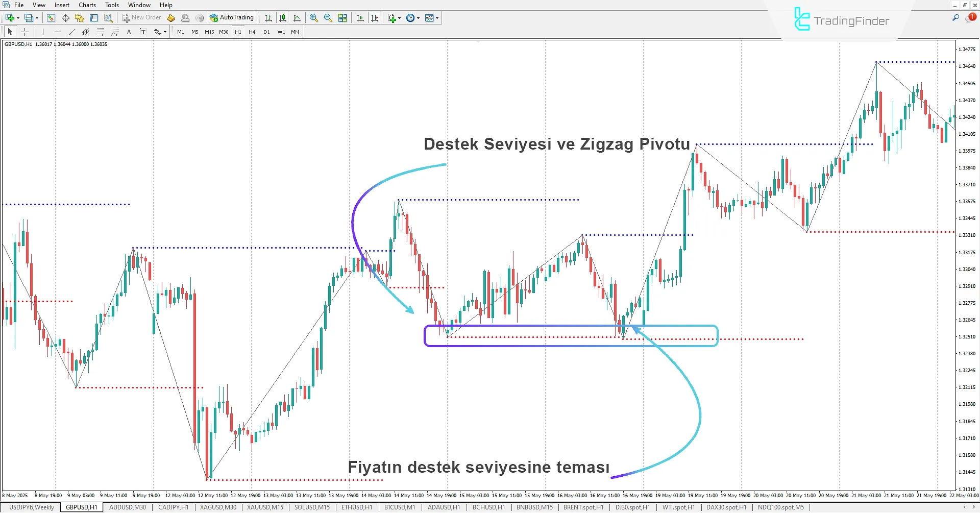Switch chart to M15 timeframe
The width and height of the screenshot is (980, 513).
(x=209, y=31)
